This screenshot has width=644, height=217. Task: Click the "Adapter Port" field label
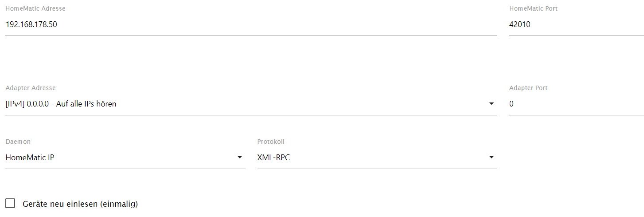[x=528, y=88]
